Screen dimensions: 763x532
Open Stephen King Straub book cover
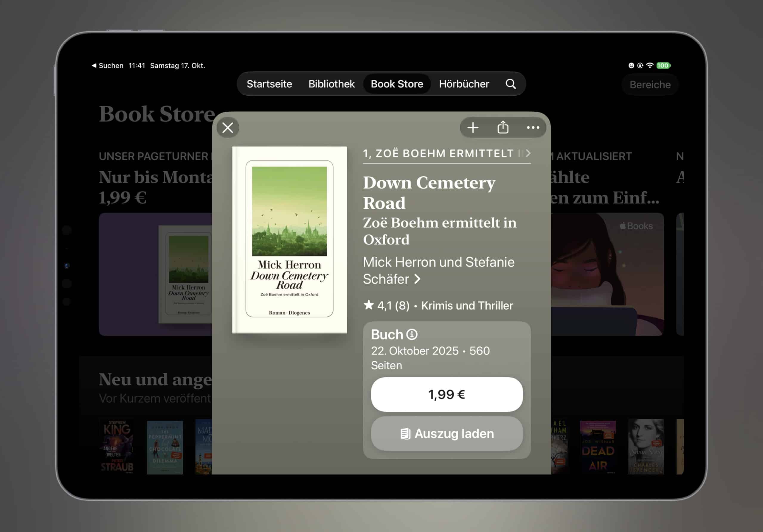coord(117,447)
